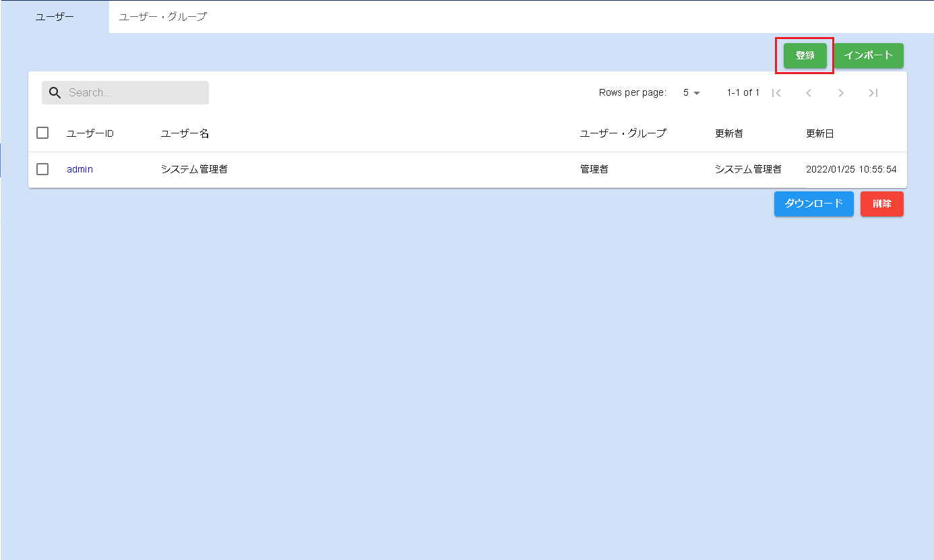Go to the first page of results
Viewport: 934px width, 560px height.
coord(776,93)
